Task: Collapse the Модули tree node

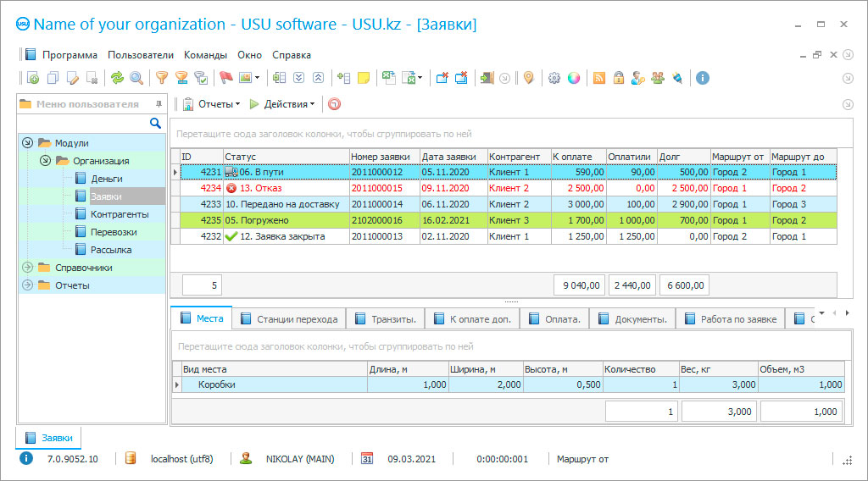Action: coord(28,142)
